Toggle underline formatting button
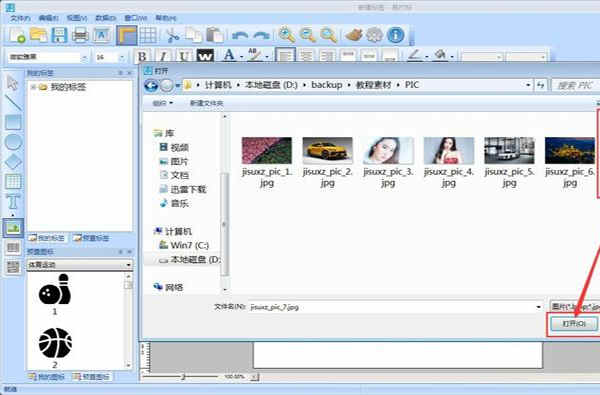 coord(184,57)
